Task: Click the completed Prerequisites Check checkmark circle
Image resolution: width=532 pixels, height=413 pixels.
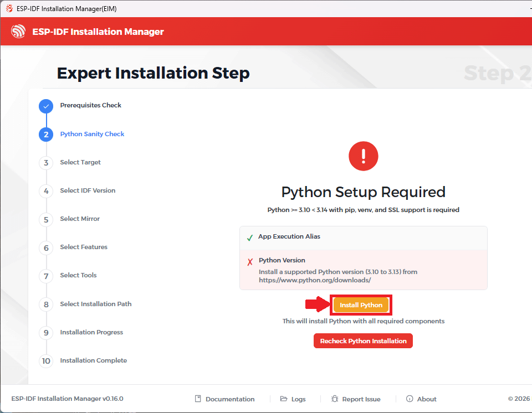Action: [x=46, y=106]
